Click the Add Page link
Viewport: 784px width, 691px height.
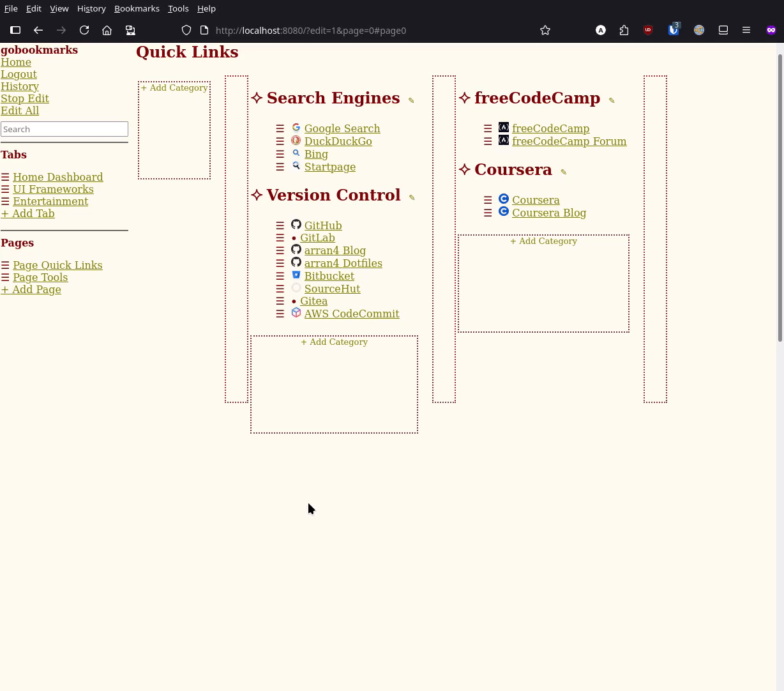pyautogui.click(x=31, y=289)
